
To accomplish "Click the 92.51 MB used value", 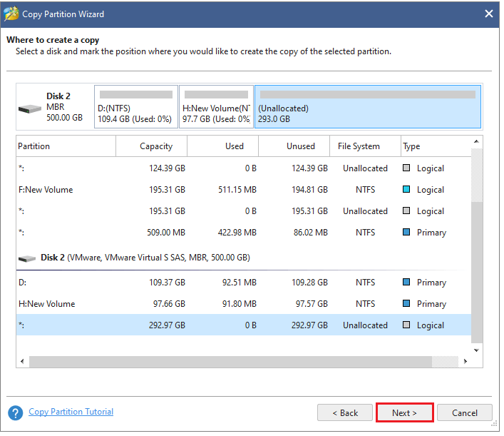I will pyautogui.click(x=240, y=282).
